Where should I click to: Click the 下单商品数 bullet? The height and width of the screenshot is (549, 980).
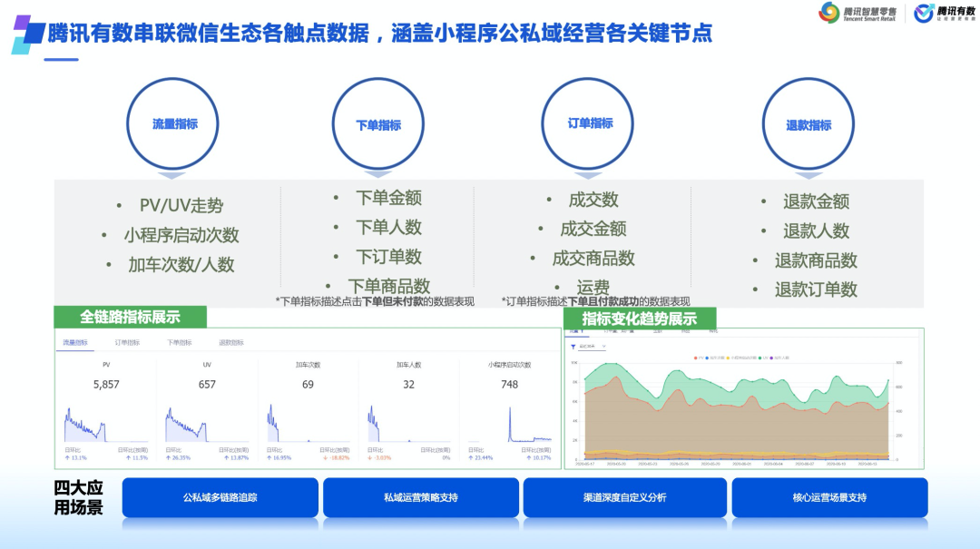pos(388,286)
